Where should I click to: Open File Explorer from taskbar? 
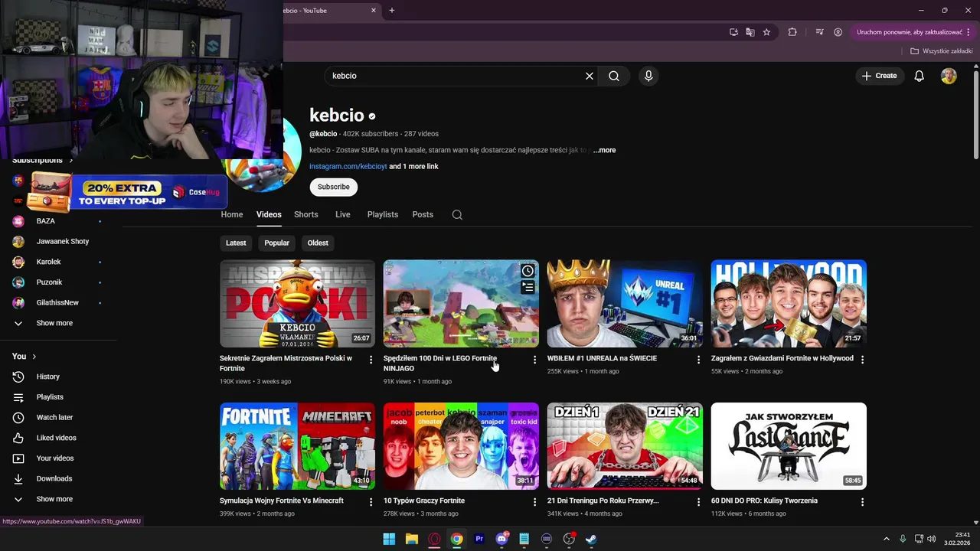pyautogui.click(x=411, y=539)
